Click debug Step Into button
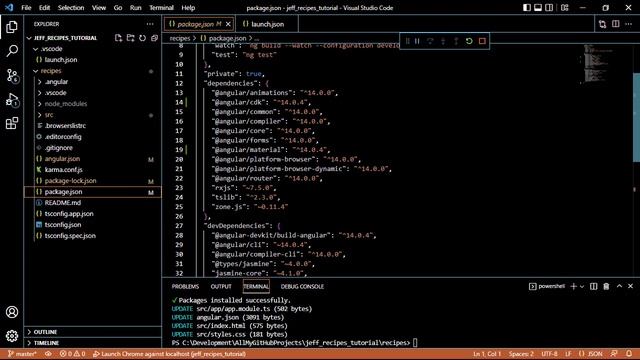640x360 pixels. click(x=443, y=41)
